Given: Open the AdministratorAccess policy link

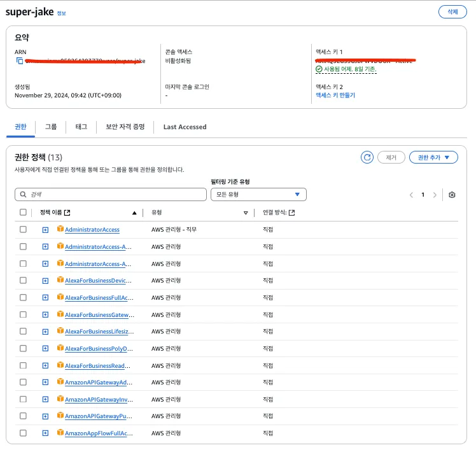Looking at the screenshot, I should pos(92,230).
